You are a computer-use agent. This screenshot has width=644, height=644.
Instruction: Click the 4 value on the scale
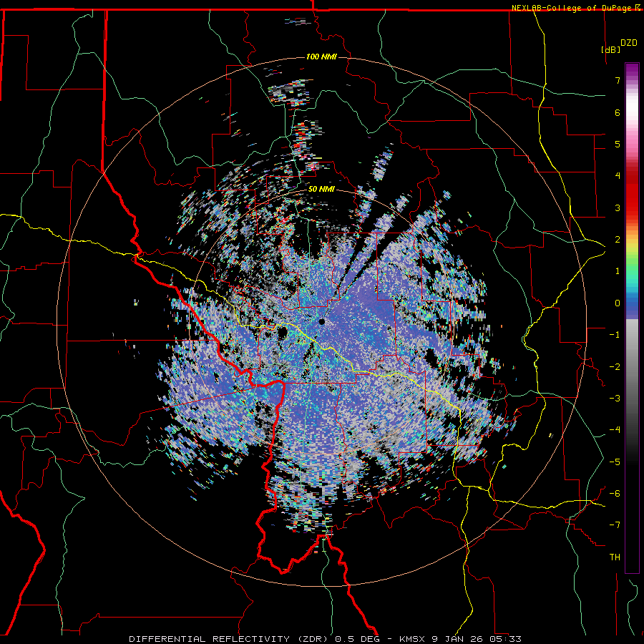pos(618,176)
